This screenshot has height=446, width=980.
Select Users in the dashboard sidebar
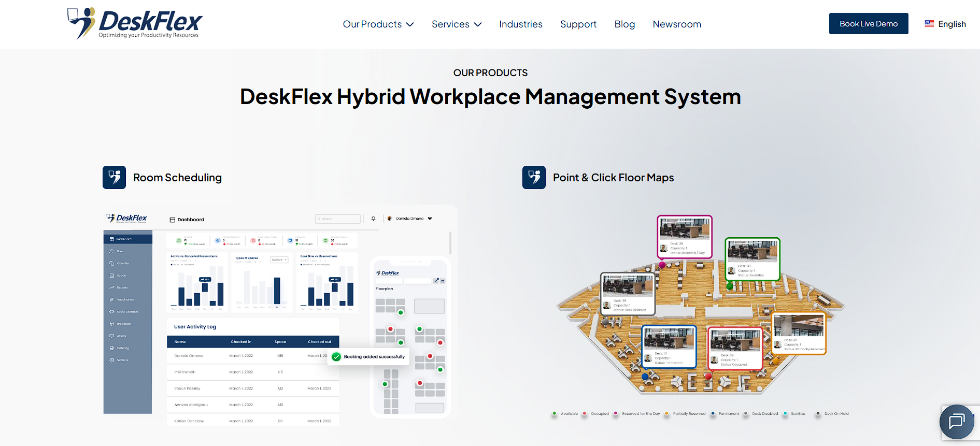pyautogui.click(x=117, y=251)
